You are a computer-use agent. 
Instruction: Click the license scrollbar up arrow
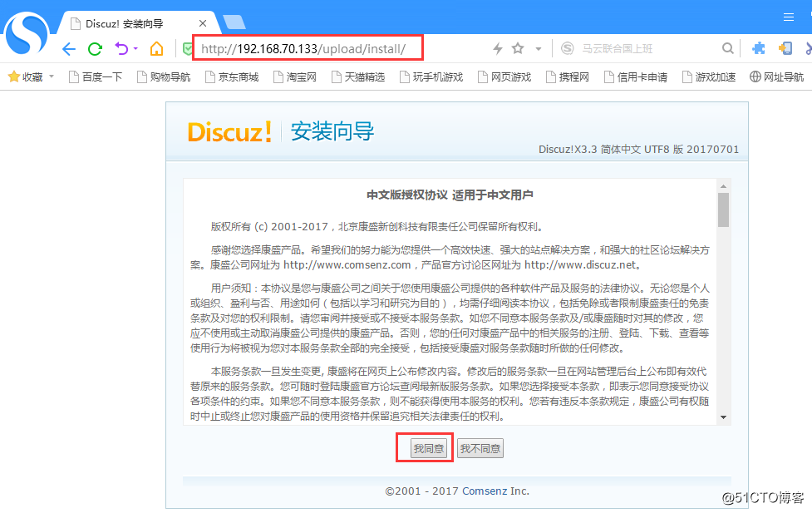tap(723, 186)
